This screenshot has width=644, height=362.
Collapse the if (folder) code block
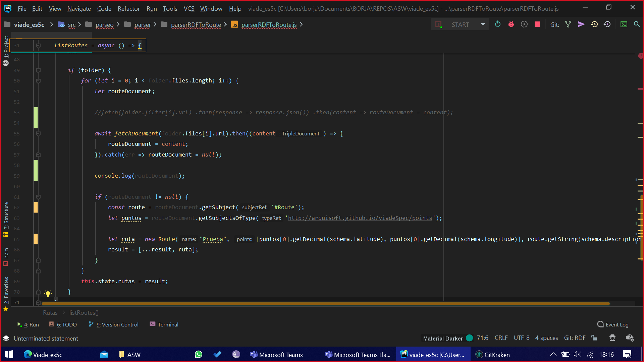pyautogui.click(x=38, y=70)
